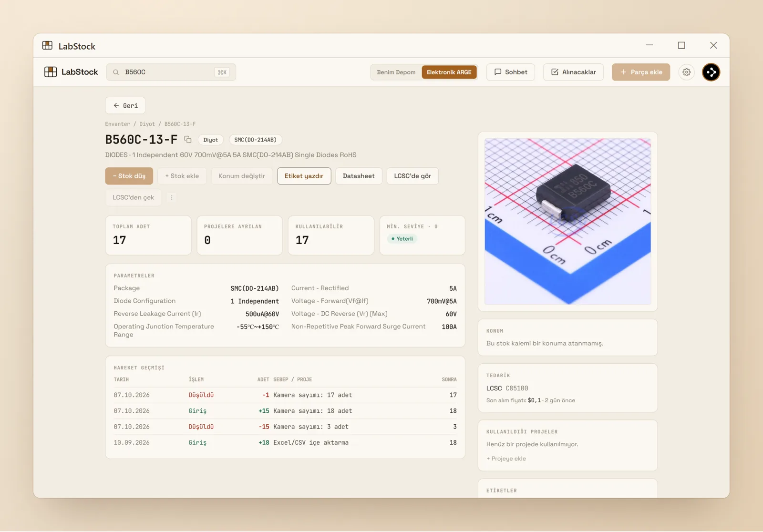The height and width of the screenshot is (532, 763).
Task: Minimize the LabStock window
Action: click(650, 45)
